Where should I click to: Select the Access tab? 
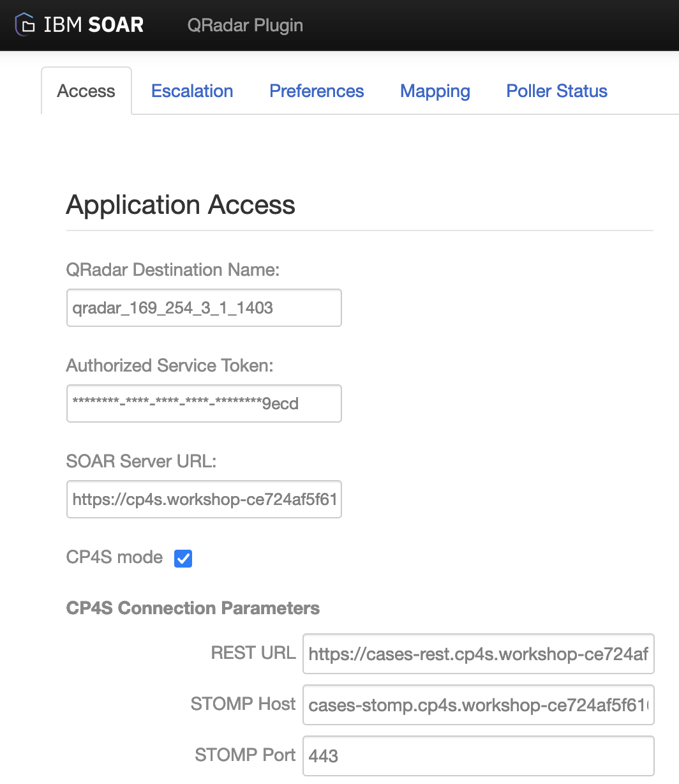(x=86, y=91)
